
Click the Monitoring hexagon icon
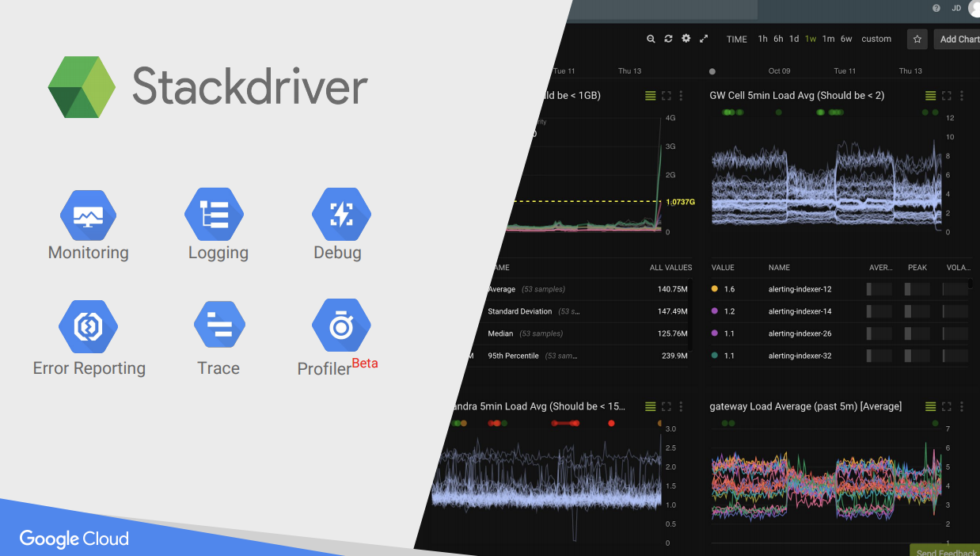click(88, 215)
